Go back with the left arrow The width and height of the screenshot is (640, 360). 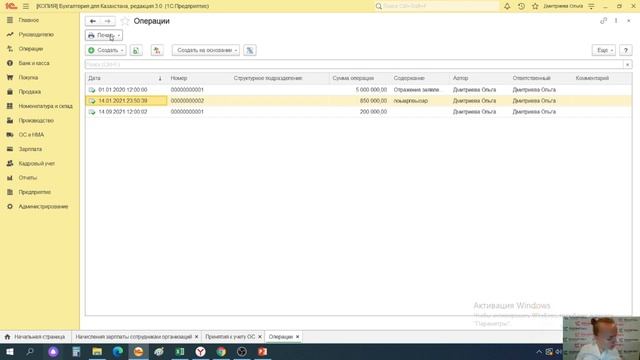tap(93, 21)
